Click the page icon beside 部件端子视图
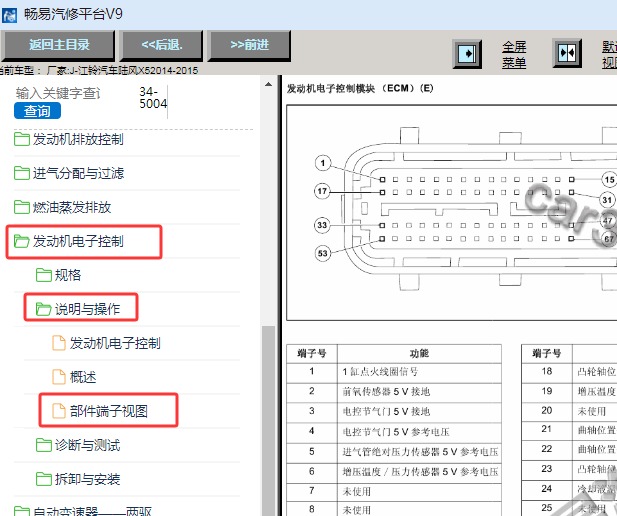The width and height of the screenshot is (617, 516). [59, 411]
